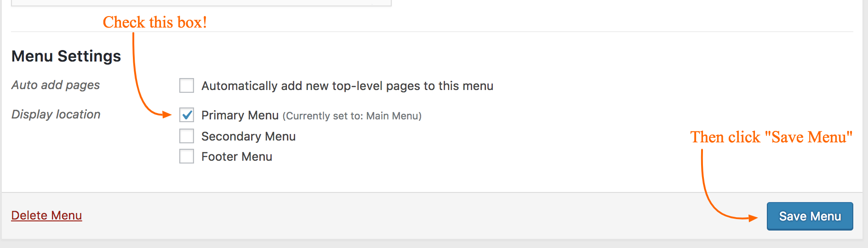The height and width of the screenshot is (248, 868).
Task: Click the Save Menu button
Action: click(810, 216)
